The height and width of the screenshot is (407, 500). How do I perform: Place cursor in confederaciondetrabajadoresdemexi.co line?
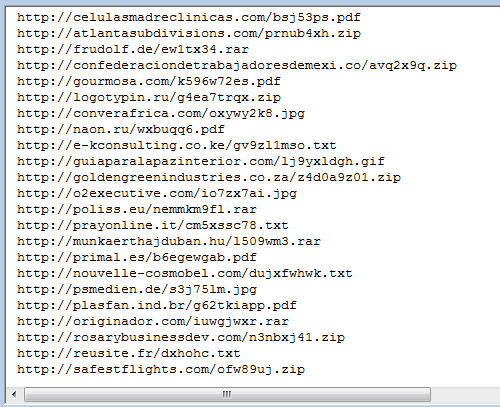point(237,65)
